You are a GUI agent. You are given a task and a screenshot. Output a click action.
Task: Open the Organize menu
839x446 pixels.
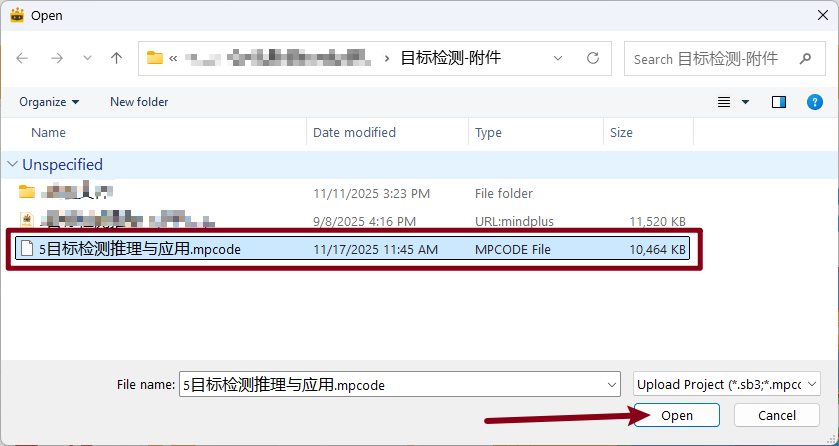(49, 102)
